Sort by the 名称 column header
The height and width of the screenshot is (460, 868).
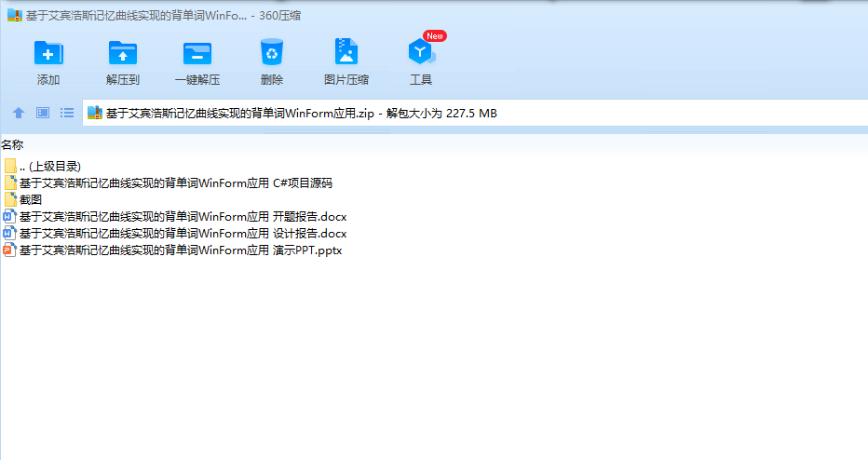pos(12,145)
